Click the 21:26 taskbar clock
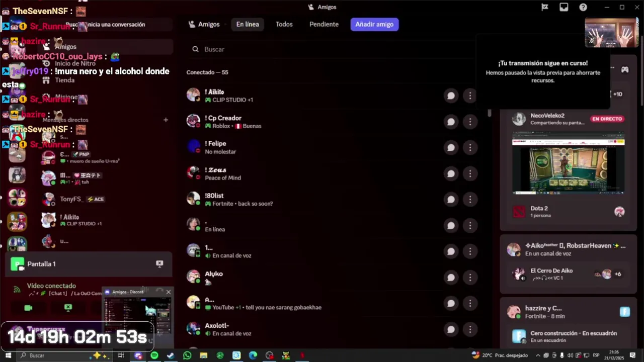Viewport: 644px width, 362px height. (614, 355)
